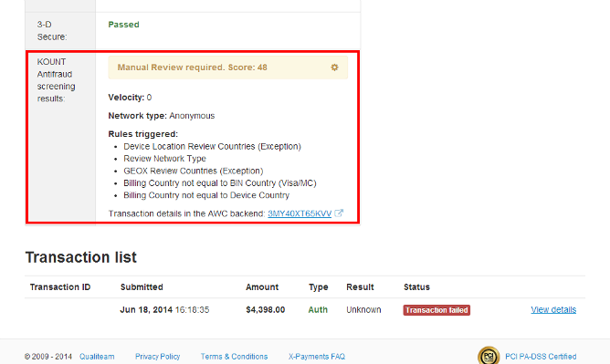
Task: Click the Auth transaction type cell
Action: [x=318, y=309]
